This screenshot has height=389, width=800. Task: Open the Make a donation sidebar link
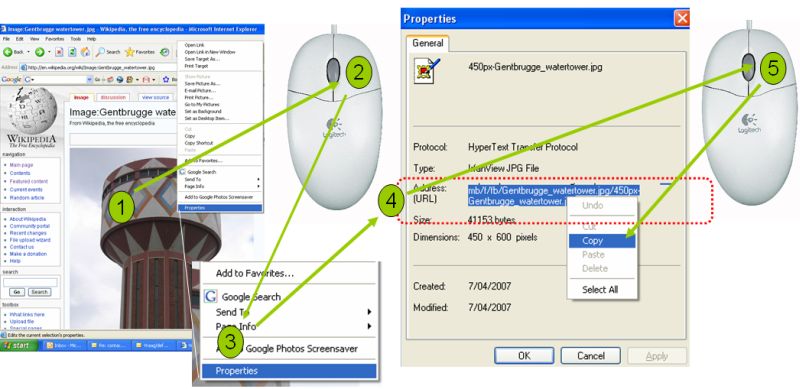pyautogui.click(x=28, y=254)
